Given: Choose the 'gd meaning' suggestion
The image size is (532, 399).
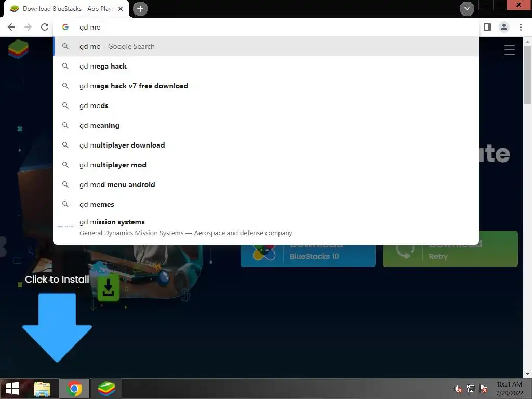Looking at the screenshot, I should pos(266,126).
